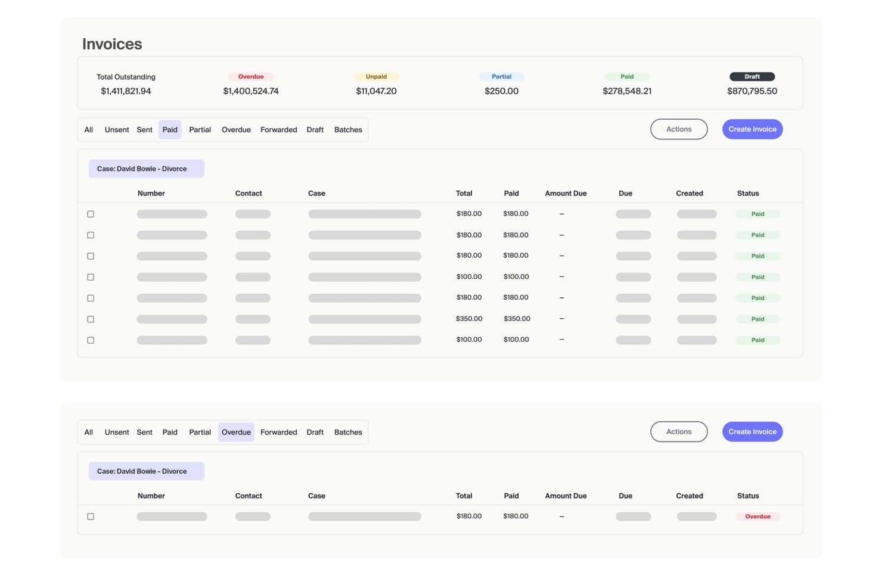Click the Invoices page heading
Screen dimensions: 882x588
(112, 44)
